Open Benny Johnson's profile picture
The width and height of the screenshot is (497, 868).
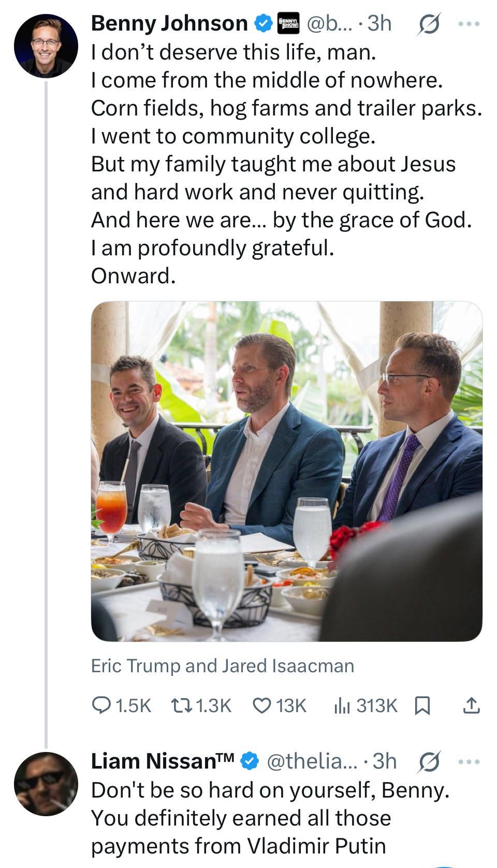pos(46,46)
